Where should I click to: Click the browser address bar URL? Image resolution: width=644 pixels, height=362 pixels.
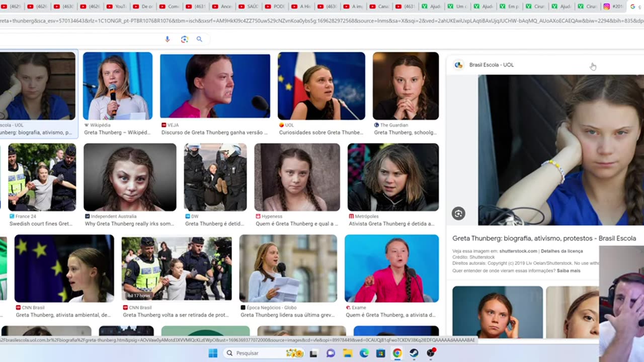(x=322, y=21)
